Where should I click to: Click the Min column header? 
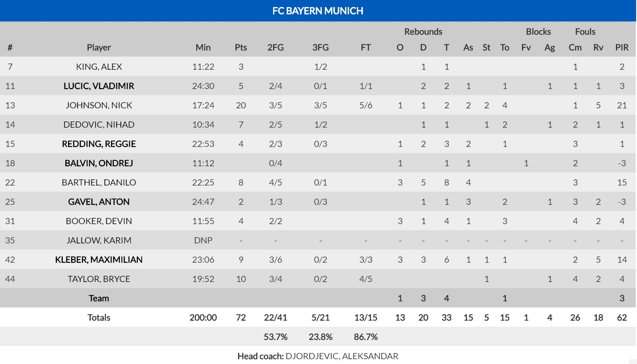(x=203, y=47)
